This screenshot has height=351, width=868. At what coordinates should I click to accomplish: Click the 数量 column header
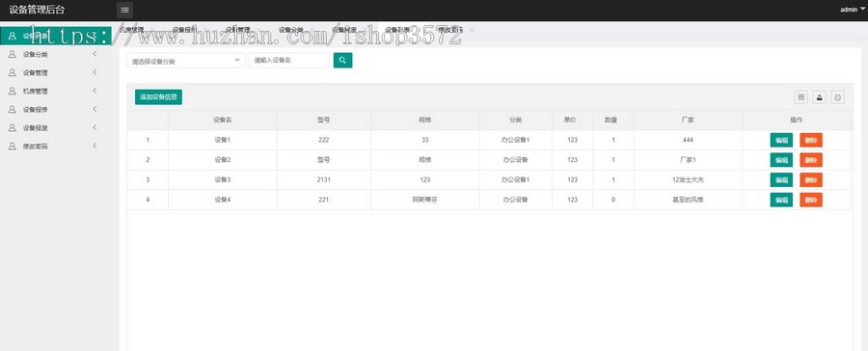coord(613,121)
